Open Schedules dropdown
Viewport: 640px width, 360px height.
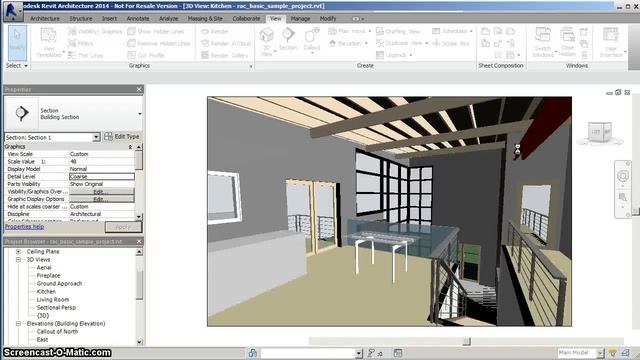click(x=452, y=31)
